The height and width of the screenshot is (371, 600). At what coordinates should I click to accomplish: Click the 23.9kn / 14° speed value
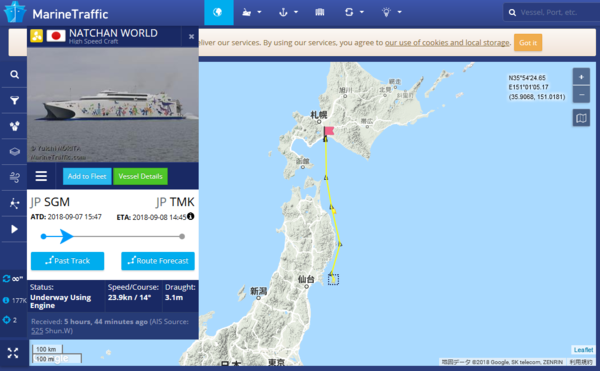129,298
